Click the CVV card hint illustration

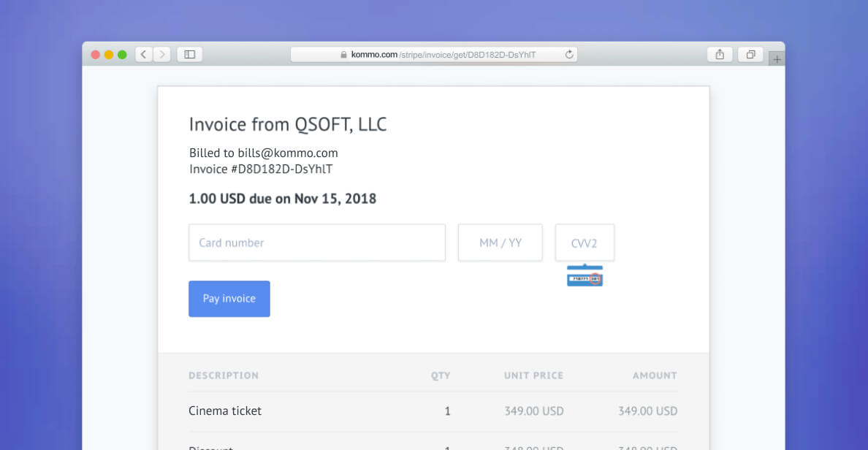pyautogui.click(x=585, y=275)
